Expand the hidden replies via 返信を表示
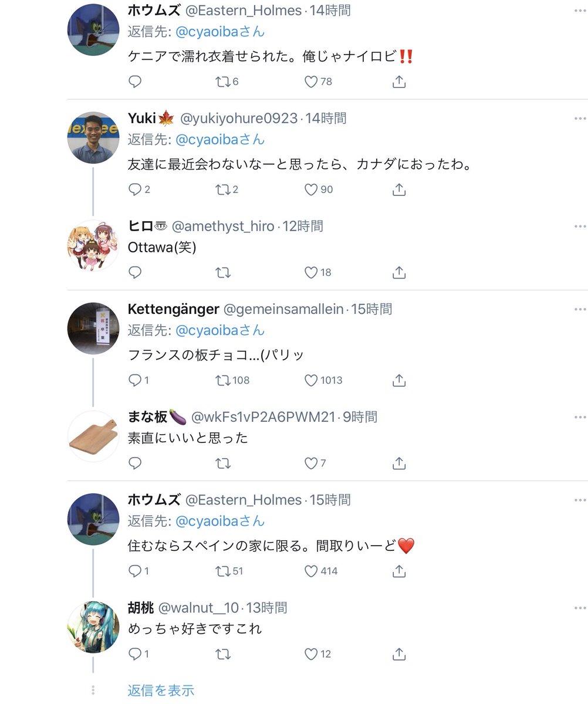 pos(161,691)
